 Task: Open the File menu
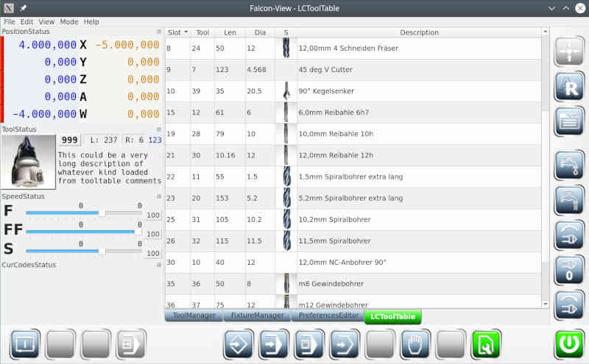(10, 22)
